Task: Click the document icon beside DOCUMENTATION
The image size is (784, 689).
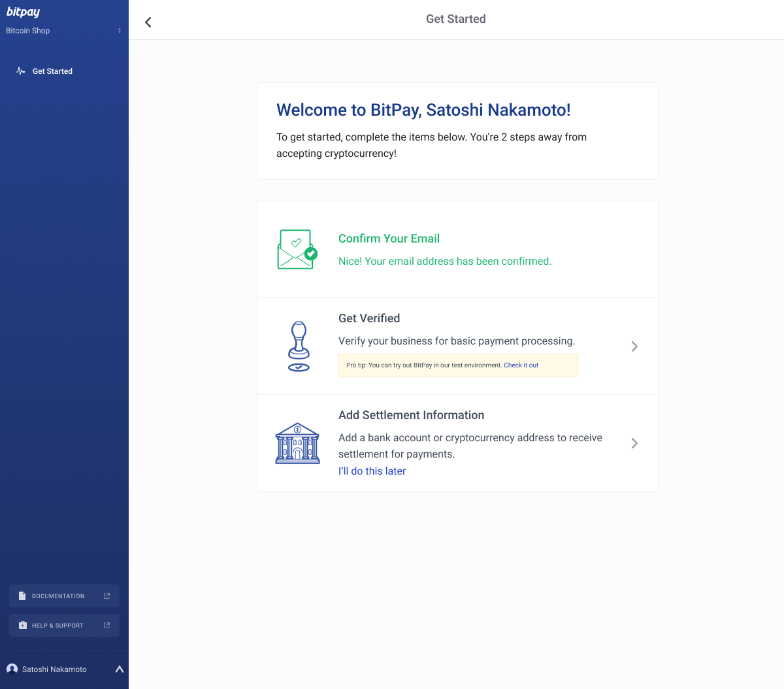Action: (22, 596)
